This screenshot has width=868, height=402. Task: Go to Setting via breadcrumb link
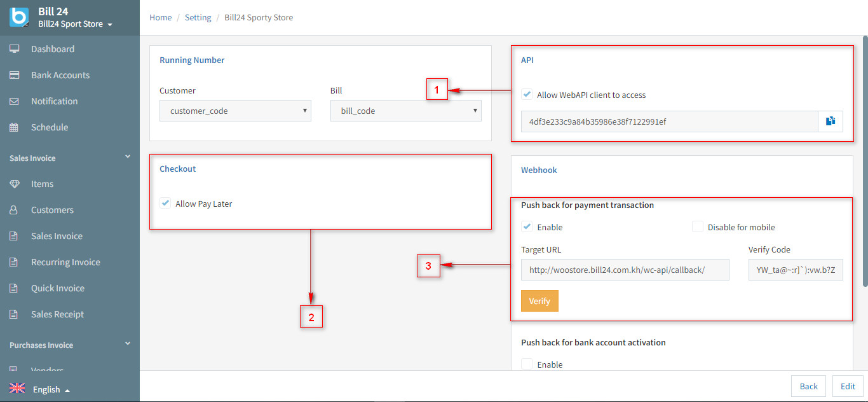coord(198,17)
